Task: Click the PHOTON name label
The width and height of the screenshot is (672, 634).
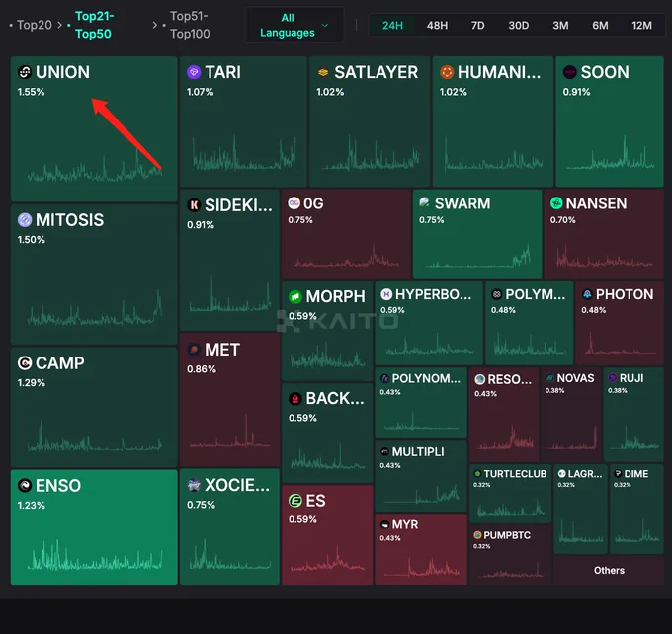Action: [x=625, y=294]
